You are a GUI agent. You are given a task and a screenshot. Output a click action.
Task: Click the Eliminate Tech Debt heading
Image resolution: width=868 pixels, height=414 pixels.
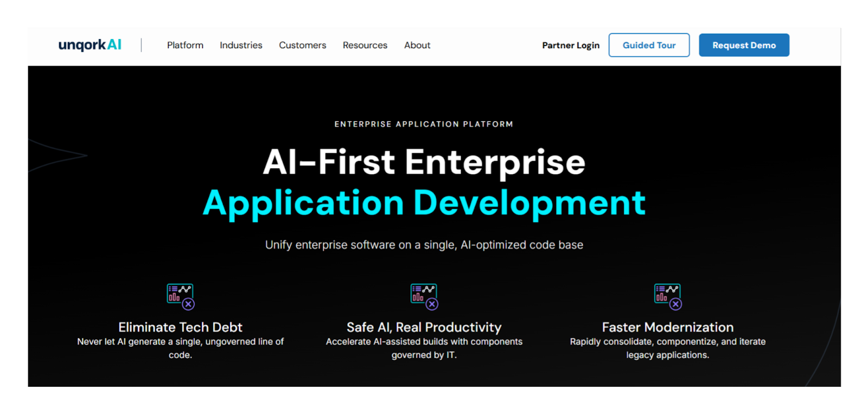[x=180, y=327]
